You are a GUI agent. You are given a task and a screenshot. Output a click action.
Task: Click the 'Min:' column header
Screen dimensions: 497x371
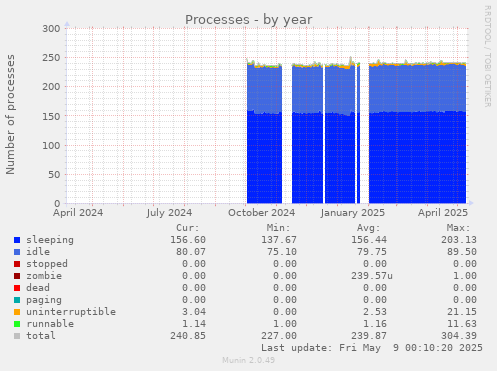[x=278, y=228]
